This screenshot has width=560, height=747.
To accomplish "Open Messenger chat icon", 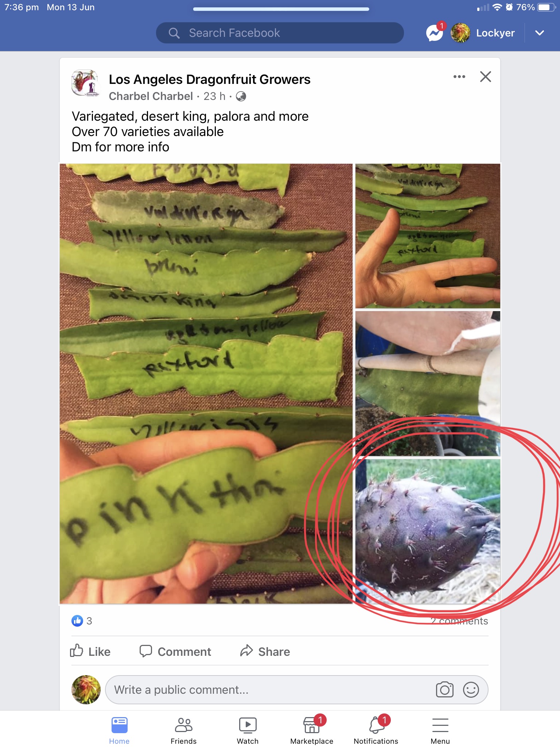I will point(435,33).
